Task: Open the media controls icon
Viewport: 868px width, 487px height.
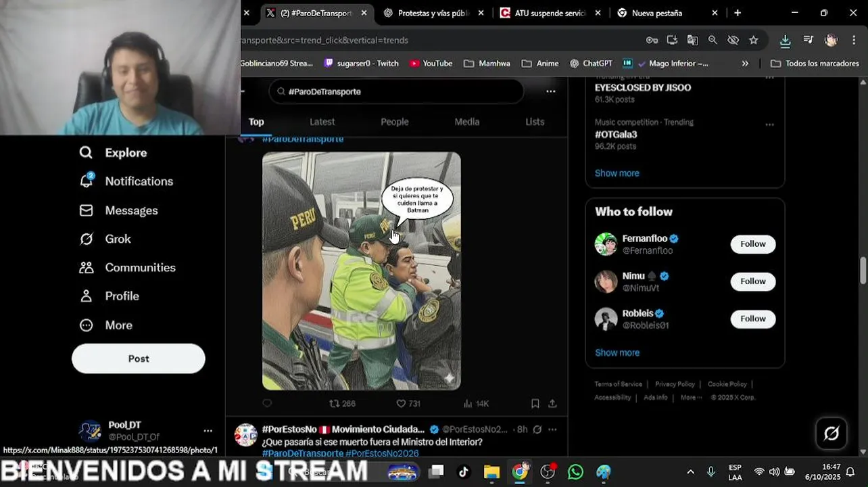Action: click(x=808, y=40)
